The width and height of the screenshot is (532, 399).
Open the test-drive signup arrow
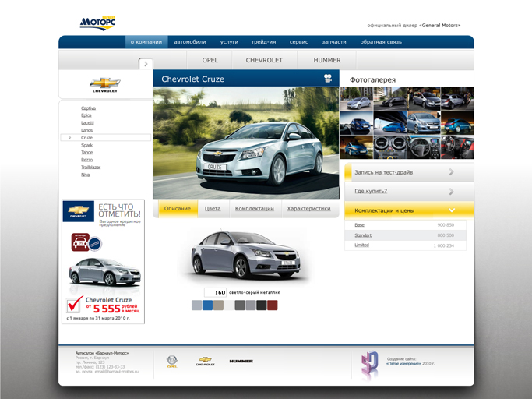451,172
